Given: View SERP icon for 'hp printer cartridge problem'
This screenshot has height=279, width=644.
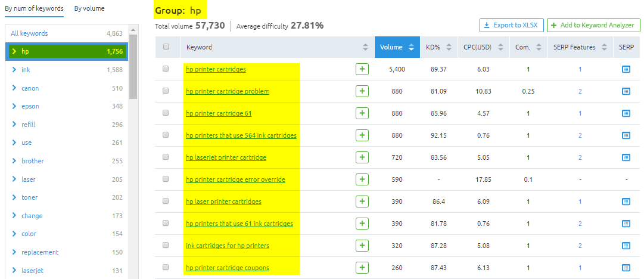Looking at the screenshot, I should point(626,91).
